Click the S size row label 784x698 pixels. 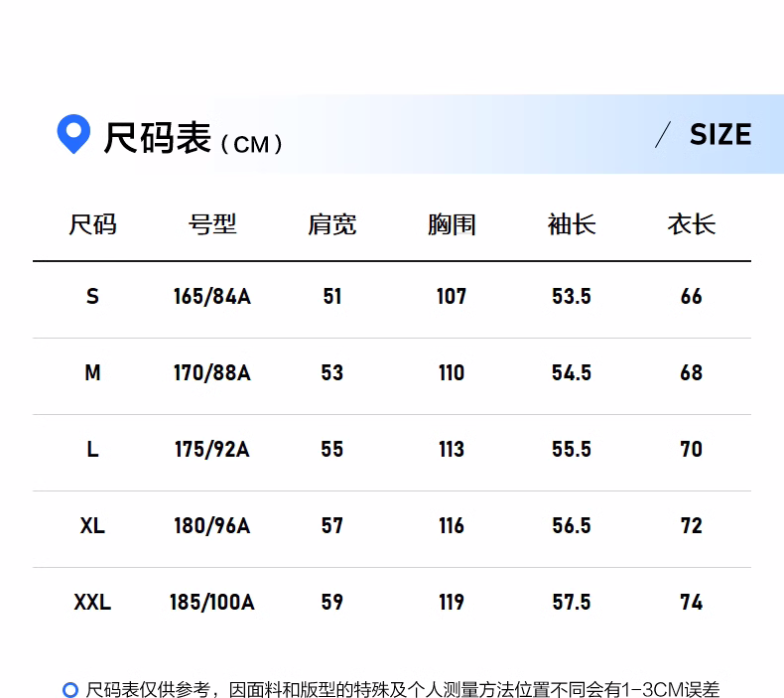click(x=92, y=296)
